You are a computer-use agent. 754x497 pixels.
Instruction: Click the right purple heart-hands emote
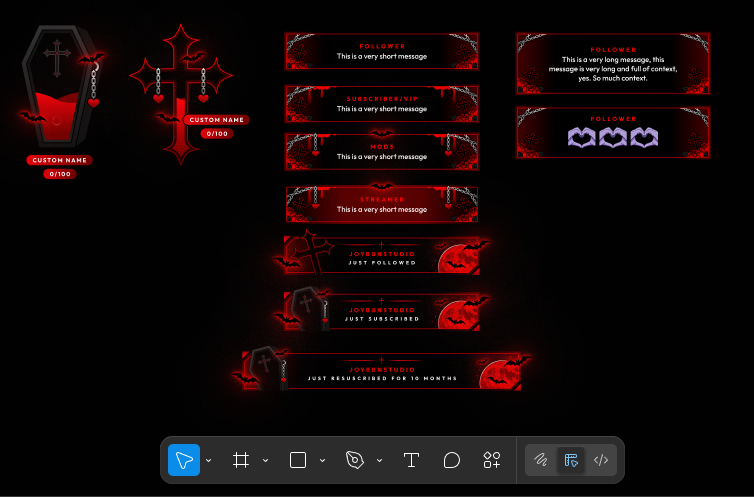(x=644, y=137)
